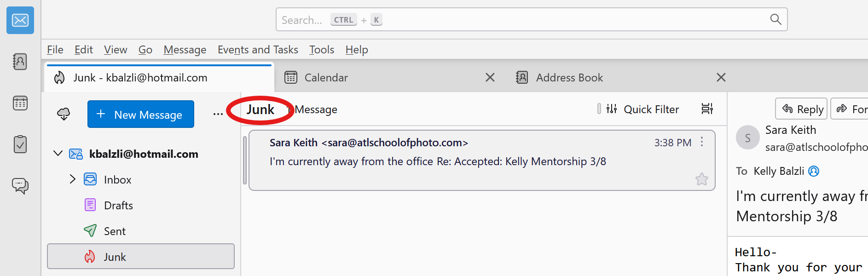
Task: Collapse the kbalzli@hotmail.com account tree
Action: pos(58,154)
